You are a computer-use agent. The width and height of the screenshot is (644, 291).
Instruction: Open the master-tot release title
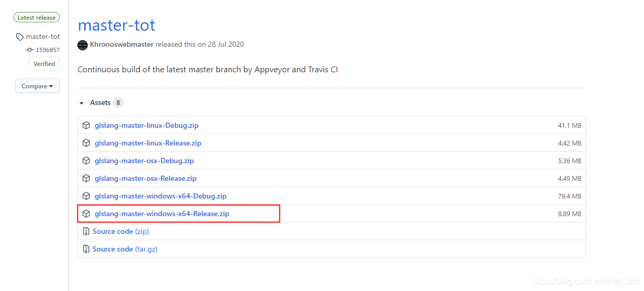pyautogui.click(x=116, y=25)
